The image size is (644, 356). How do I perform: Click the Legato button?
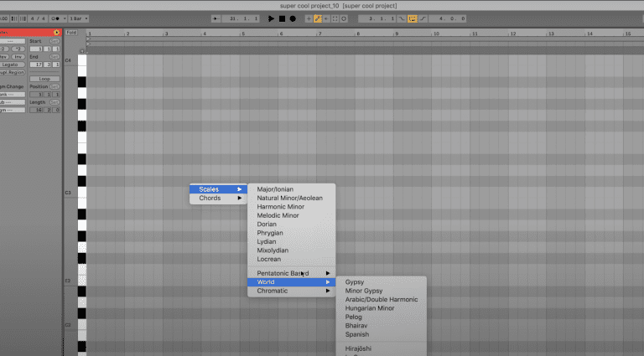(13, 64)
